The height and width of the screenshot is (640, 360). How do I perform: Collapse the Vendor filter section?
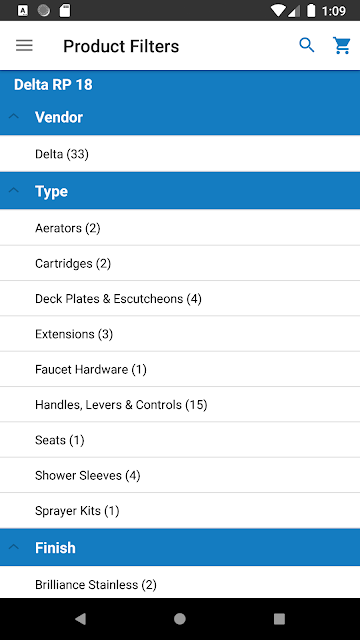[x=180, y=118]
